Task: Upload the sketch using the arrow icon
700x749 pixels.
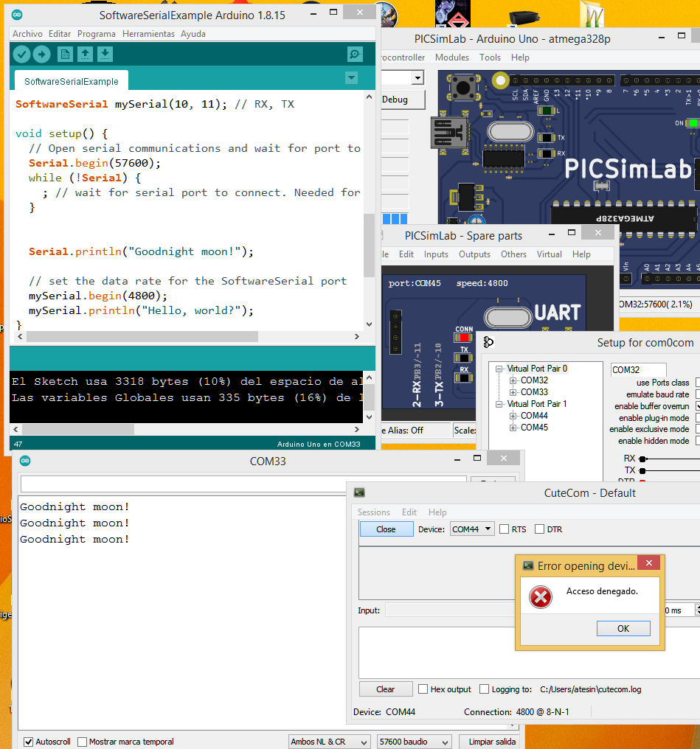Action: coord(42,54)
